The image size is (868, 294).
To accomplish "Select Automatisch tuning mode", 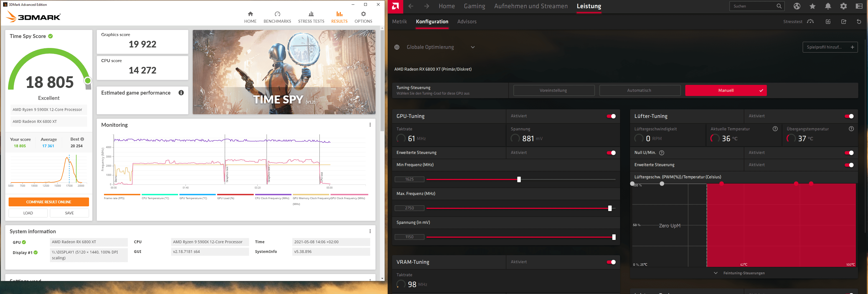I will 639,90.
